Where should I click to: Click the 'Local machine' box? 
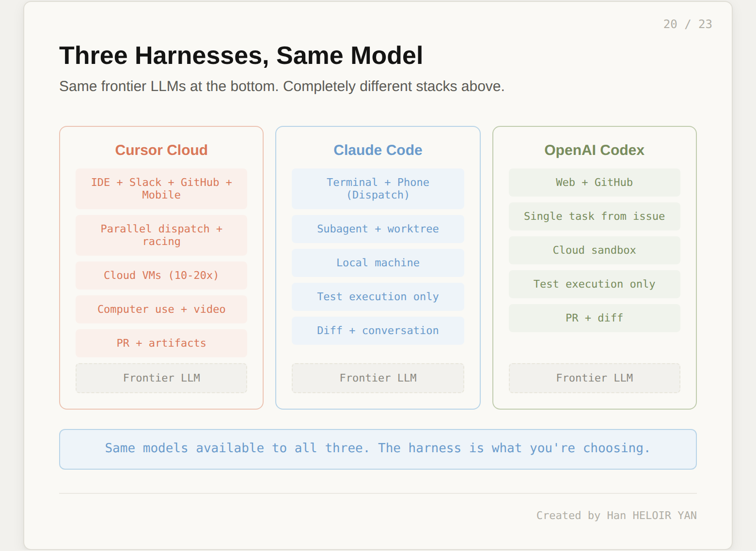pyautogui.click(x=378, y=262)
